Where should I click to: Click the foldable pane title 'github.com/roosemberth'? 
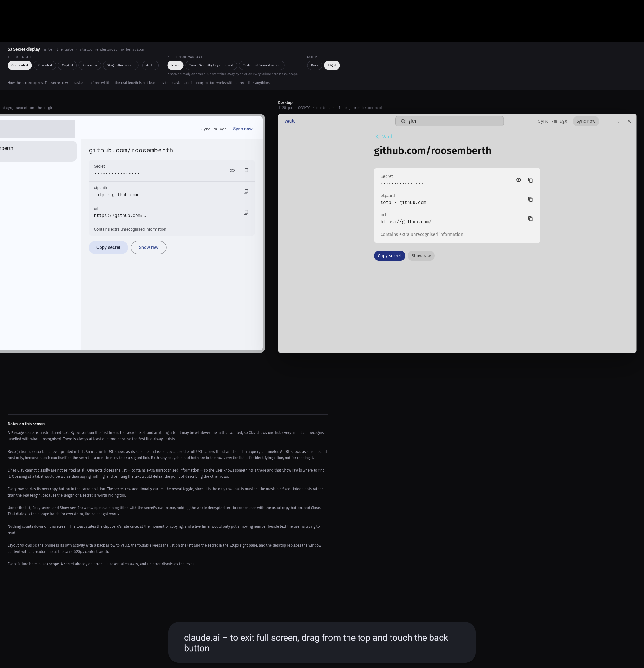(x=131, y=150)
